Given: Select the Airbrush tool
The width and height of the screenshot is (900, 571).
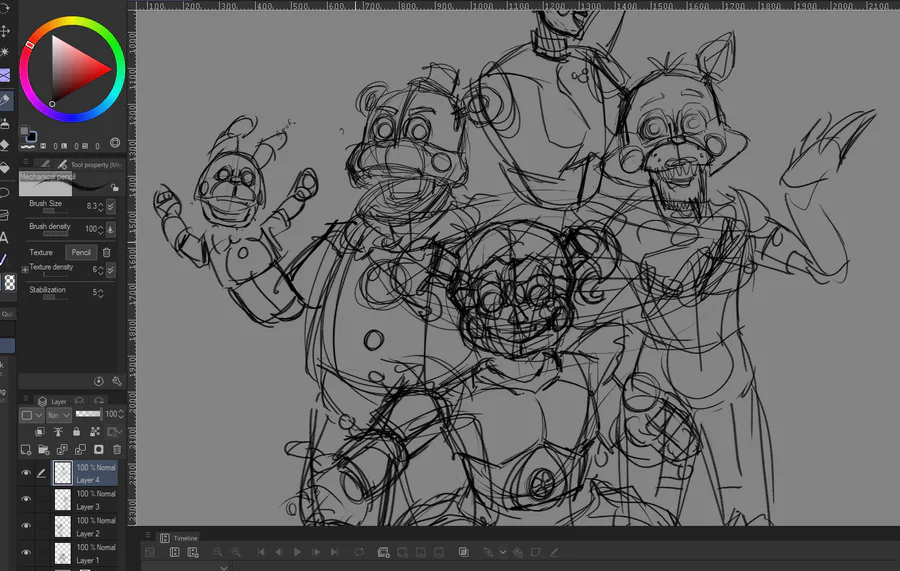Looking at the screenshot, I should 5,122.
